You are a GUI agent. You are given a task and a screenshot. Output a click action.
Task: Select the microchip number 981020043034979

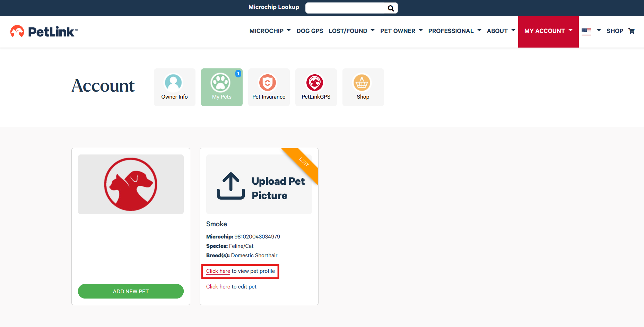[x=257, y=237]
